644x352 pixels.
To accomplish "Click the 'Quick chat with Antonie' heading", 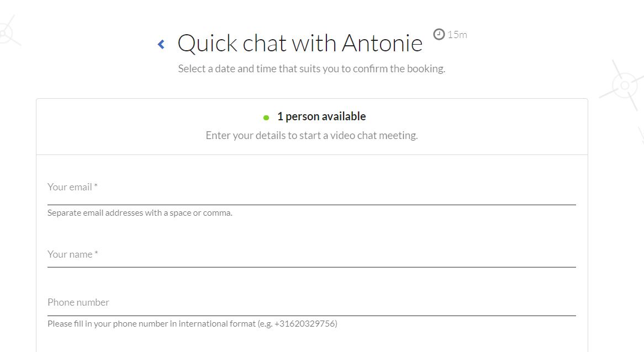I will pyautogui.click(x=299, y=43).
